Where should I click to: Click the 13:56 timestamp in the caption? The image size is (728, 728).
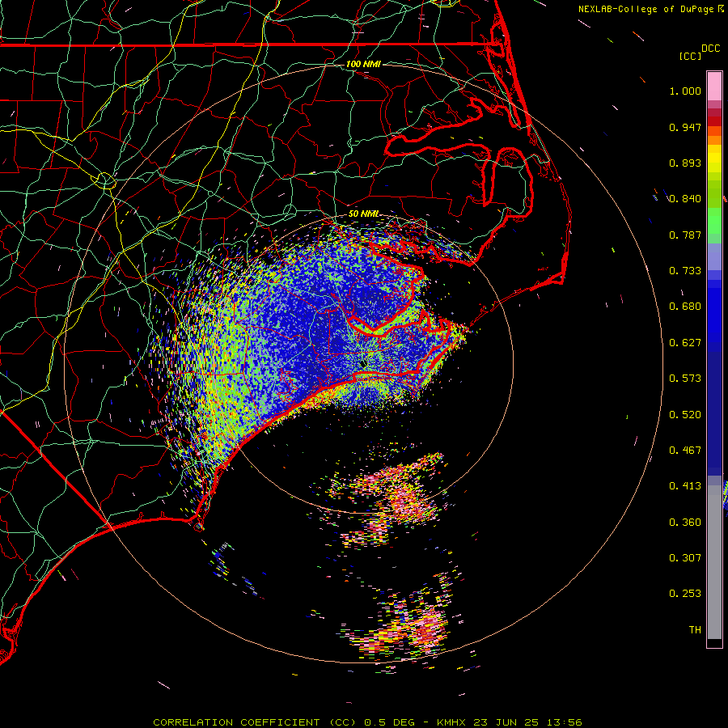point(563,722)
